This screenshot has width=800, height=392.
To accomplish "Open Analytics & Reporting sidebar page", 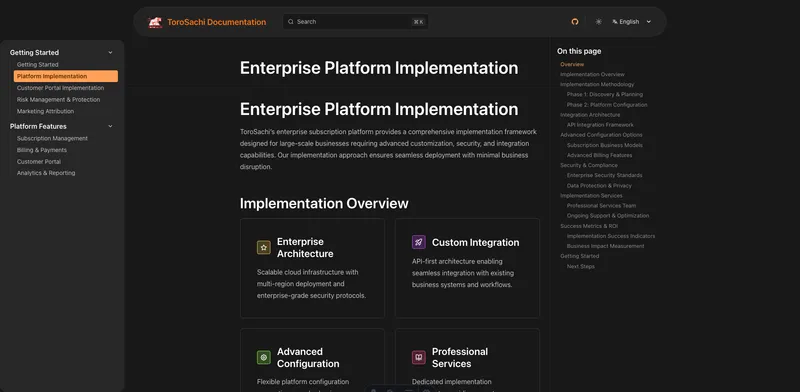I will [46, 173].
